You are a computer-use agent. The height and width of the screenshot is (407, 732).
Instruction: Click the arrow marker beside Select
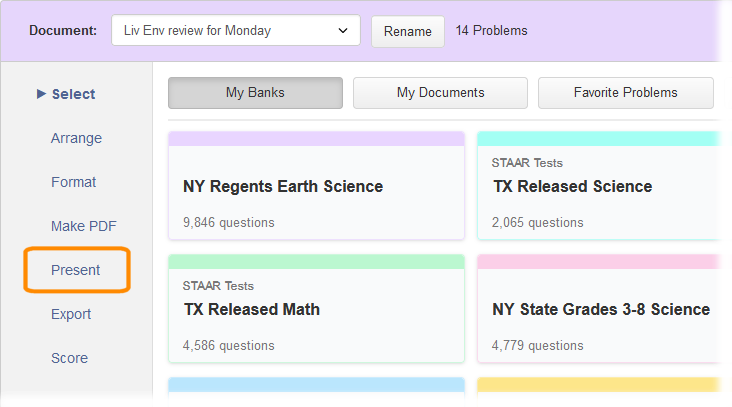pyautogui.click(x=41, y=94)
